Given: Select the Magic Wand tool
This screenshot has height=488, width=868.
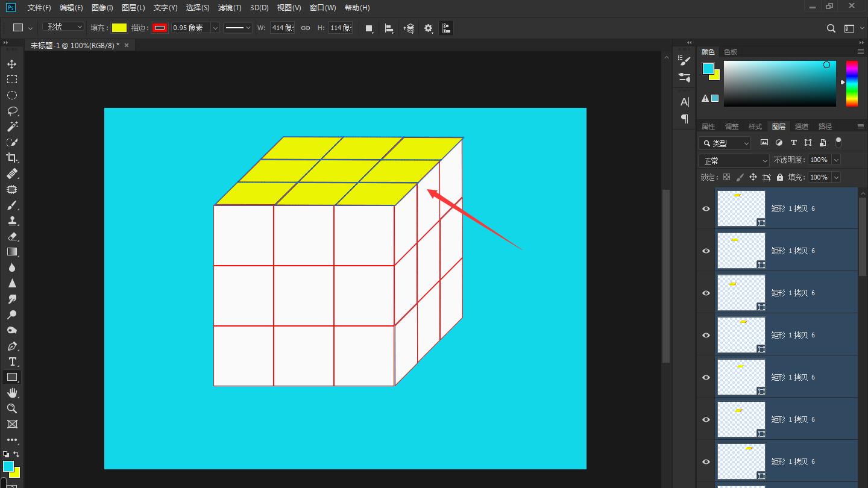Looking at the screenshot, I should (x=12, y=127).
